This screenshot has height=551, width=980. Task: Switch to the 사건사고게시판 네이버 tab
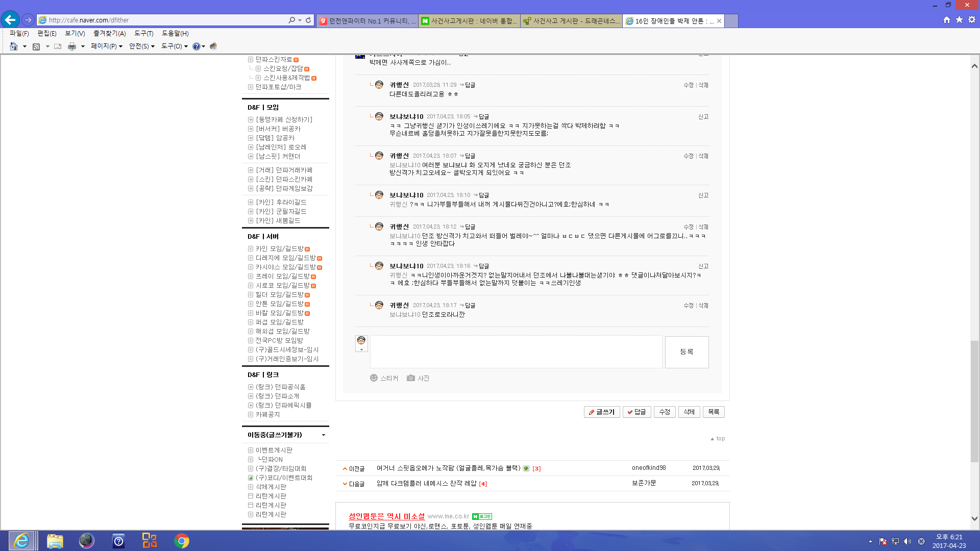click(x=469, y=21)
